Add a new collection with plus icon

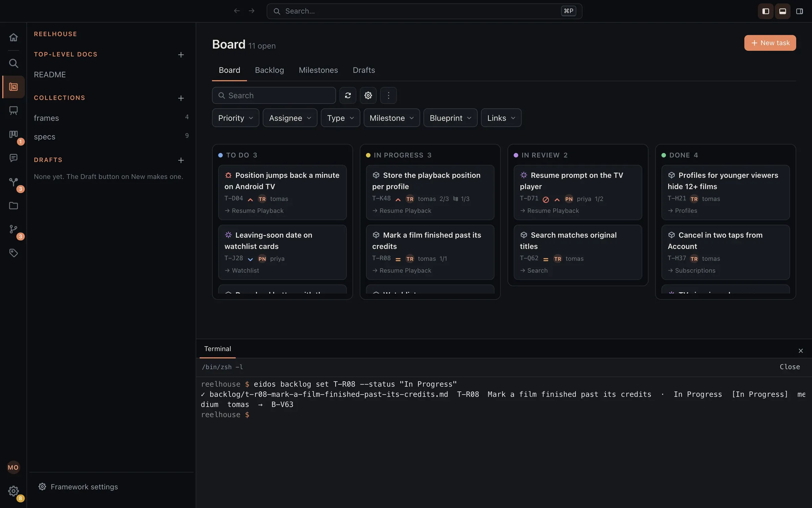[181, 98]
